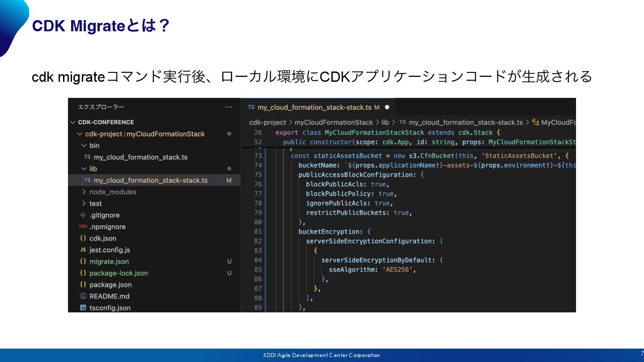Collapse the cdk-project/myCloudFormationStack folder
This screenshot has height=362, width=644.
tap(80, 134)
